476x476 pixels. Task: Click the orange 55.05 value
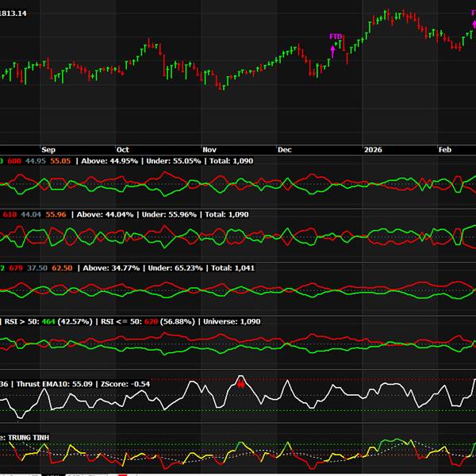(x=60, y=161)
